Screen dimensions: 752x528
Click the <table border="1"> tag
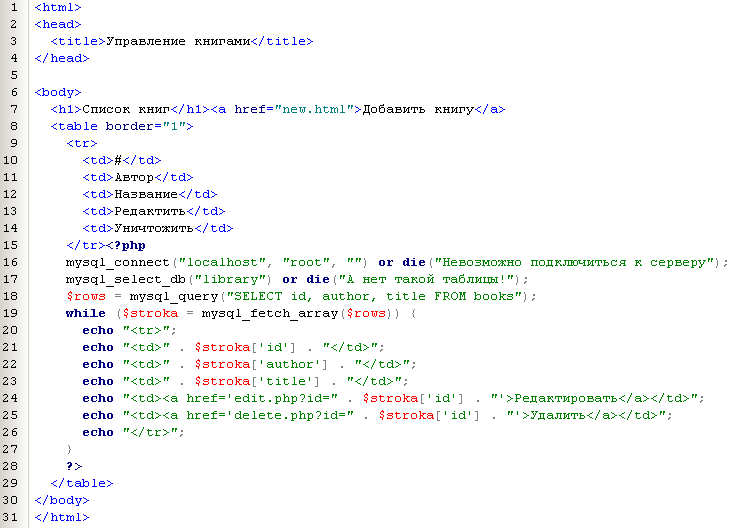pos(122,126)
